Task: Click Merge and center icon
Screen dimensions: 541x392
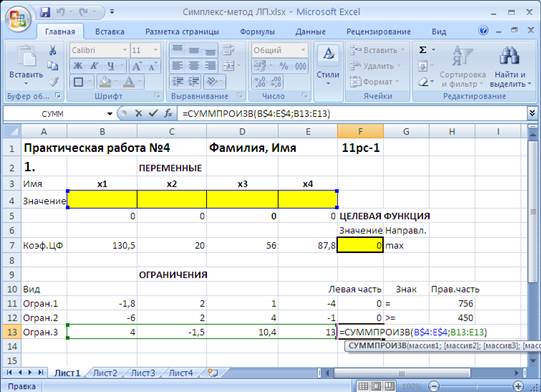Action: (229, 66)
